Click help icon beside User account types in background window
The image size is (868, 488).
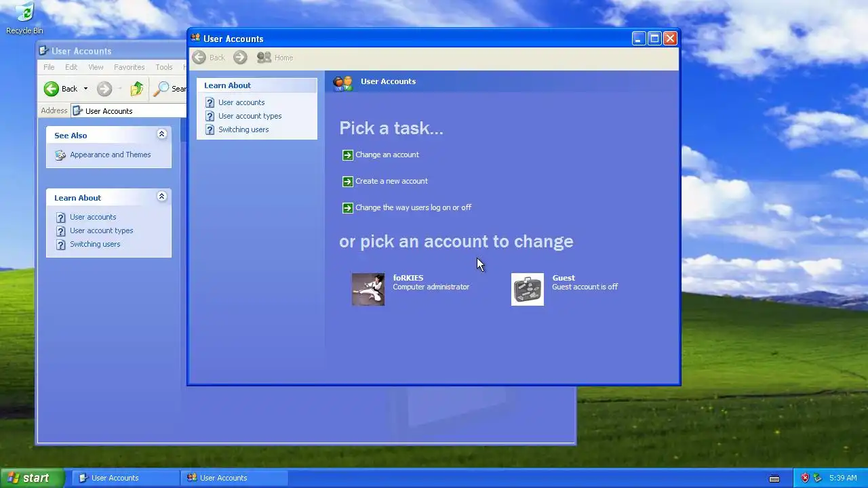[60, 231]
